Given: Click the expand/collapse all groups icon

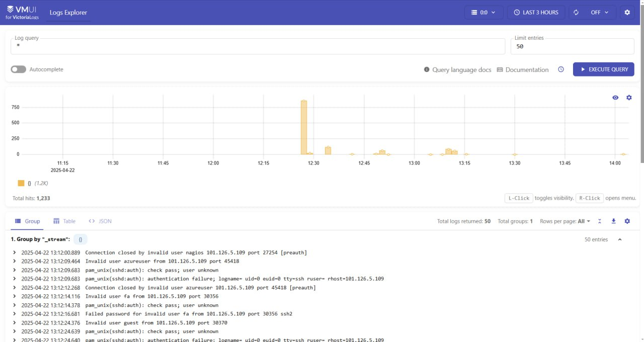Looking at the screenshot, I should tap(600, 221).
